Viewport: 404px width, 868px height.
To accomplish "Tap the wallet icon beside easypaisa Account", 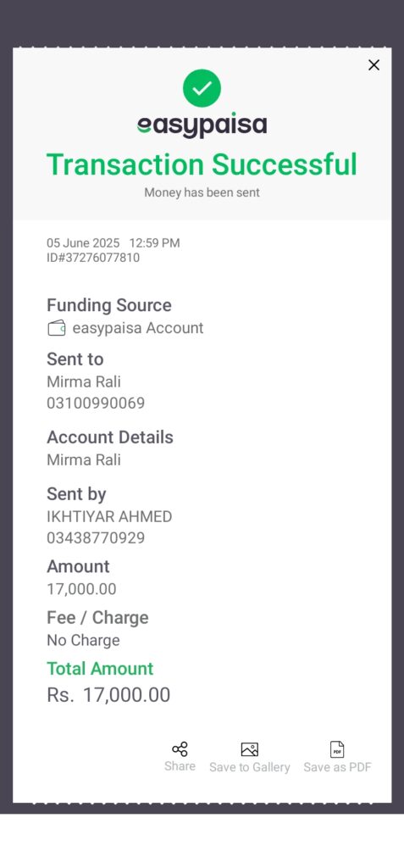I will (57, 328).
